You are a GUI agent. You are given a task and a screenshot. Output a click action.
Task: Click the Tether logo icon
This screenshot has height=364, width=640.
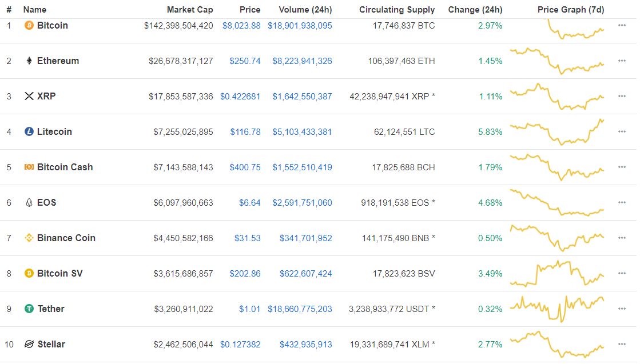point(29,309)
